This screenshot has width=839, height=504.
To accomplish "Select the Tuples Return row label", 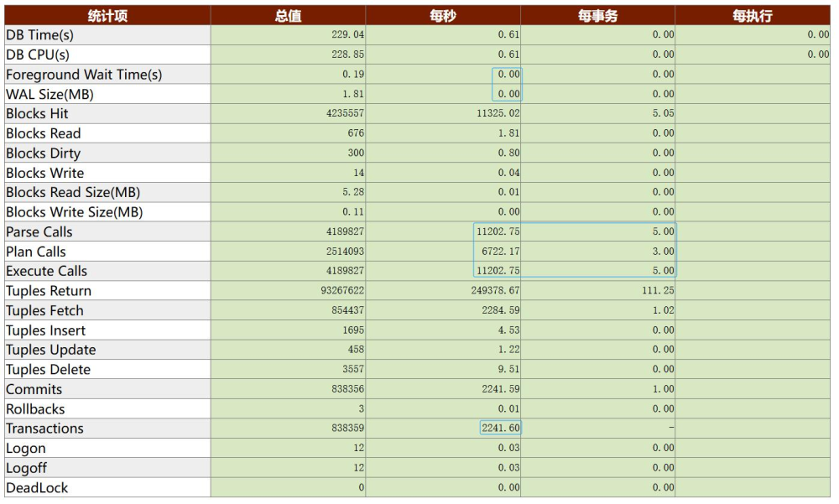I will click(49, 291).
